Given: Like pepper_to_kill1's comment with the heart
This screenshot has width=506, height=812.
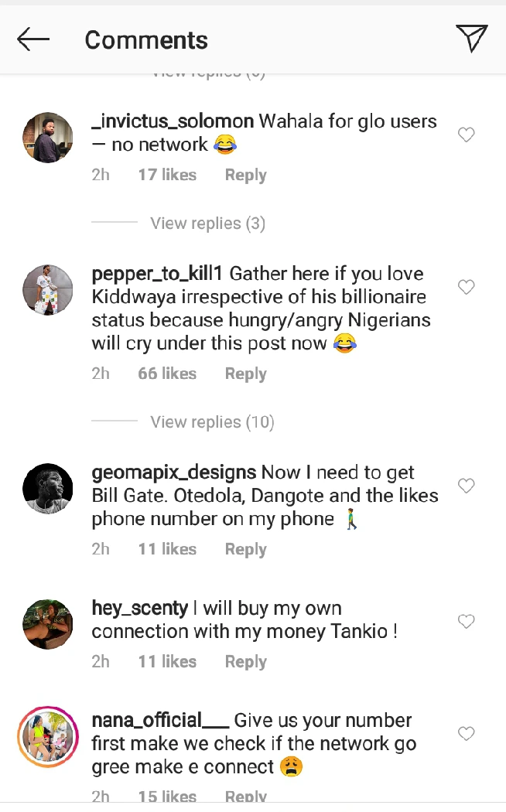Looking at the screenshot, I should (466, 287).
